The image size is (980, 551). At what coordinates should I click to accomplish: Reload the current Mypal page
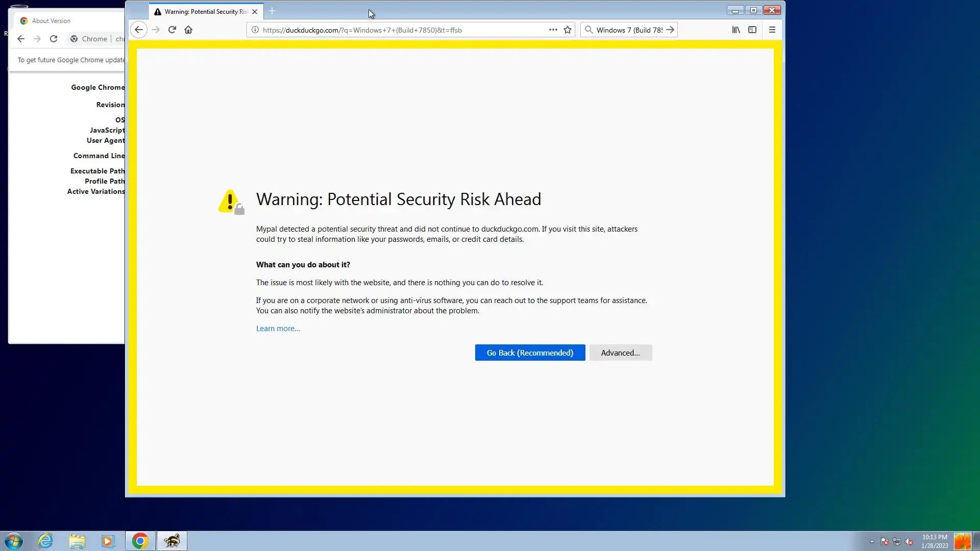172,30
